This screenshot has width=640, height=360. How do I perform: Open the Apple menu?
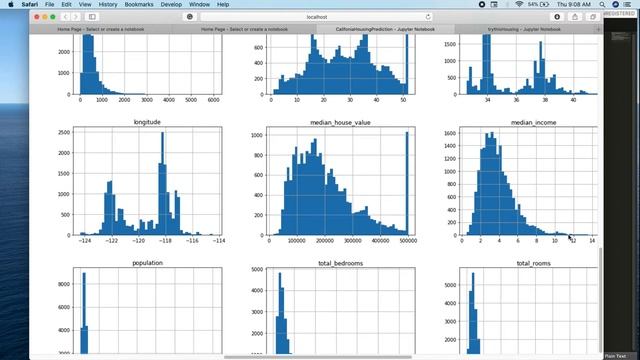point(11,4)
